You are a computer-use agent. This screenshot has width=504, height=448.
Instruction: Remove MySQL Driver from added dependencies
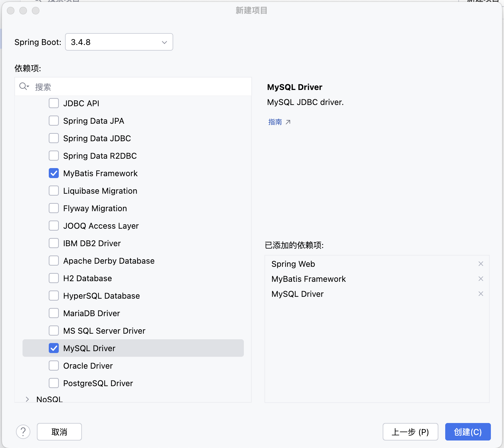[481, 294]
